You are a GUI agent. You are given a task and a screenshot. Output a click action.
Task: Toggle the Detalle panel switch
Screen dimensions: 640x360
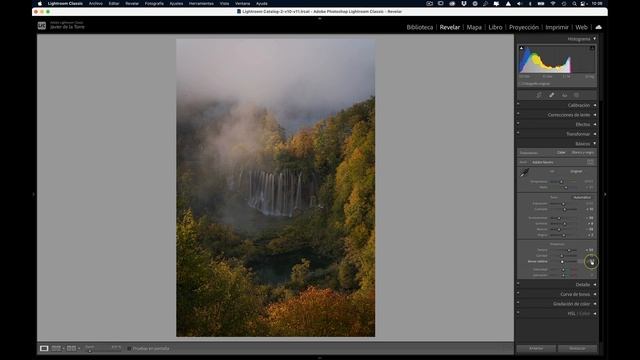(x=518, y=284)
